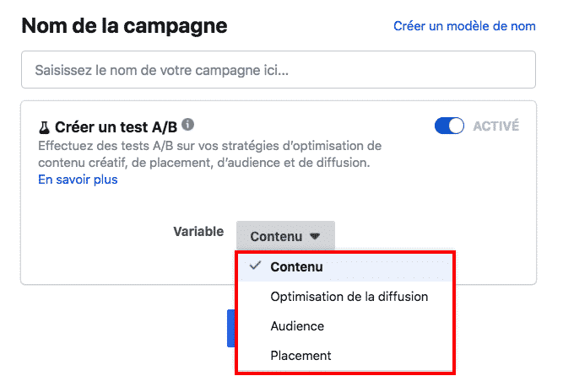Viewport: 563px width, 392px height.
Task: Click the campaign name input field
Action: click(x=279, y=70)
